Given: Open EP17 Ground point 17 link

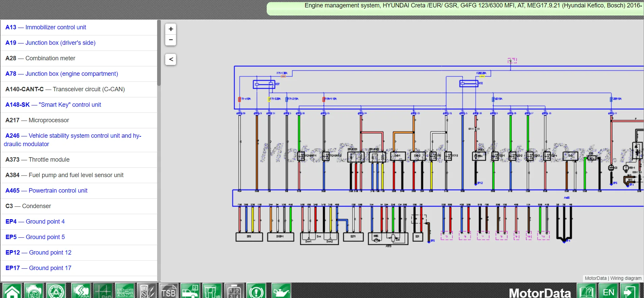Looking at the screenshot, I should pos(38,268).
